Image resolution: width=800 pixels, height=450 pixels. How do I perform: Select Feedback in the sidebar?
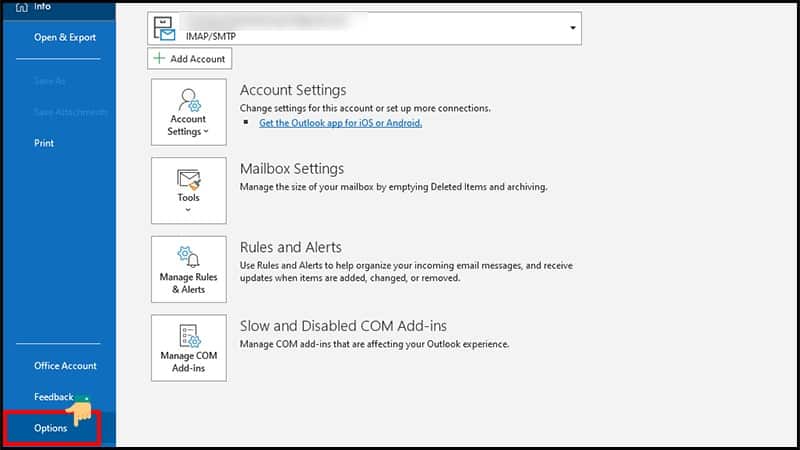pyautogui.click(x=54, y=397)
